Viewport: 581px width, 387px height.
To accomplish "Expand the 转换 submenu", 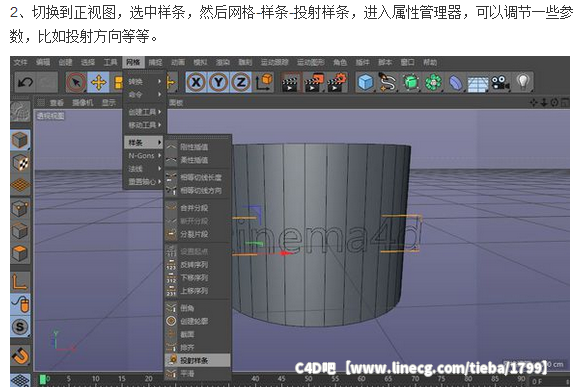I will click(145, 82).
